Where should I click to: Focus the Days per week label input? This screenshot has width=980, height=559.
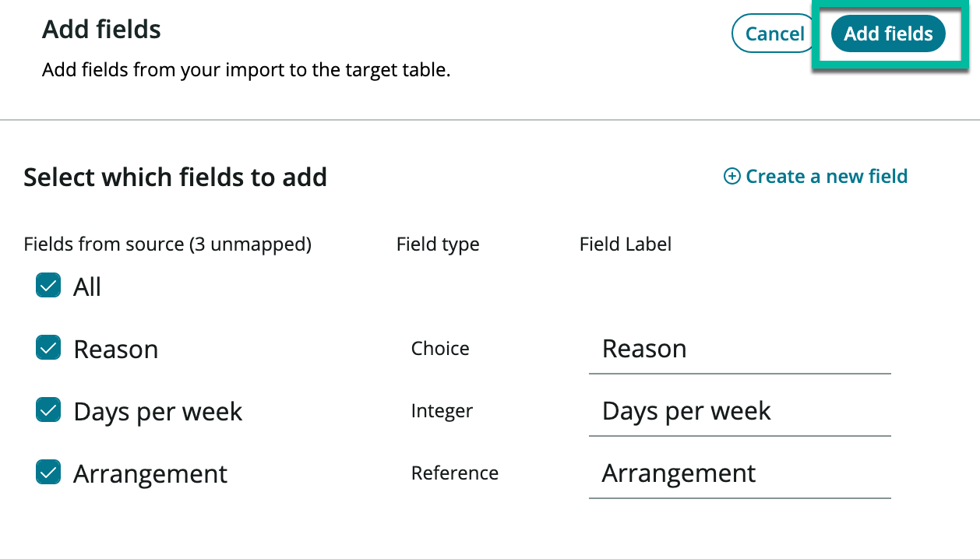739,411
